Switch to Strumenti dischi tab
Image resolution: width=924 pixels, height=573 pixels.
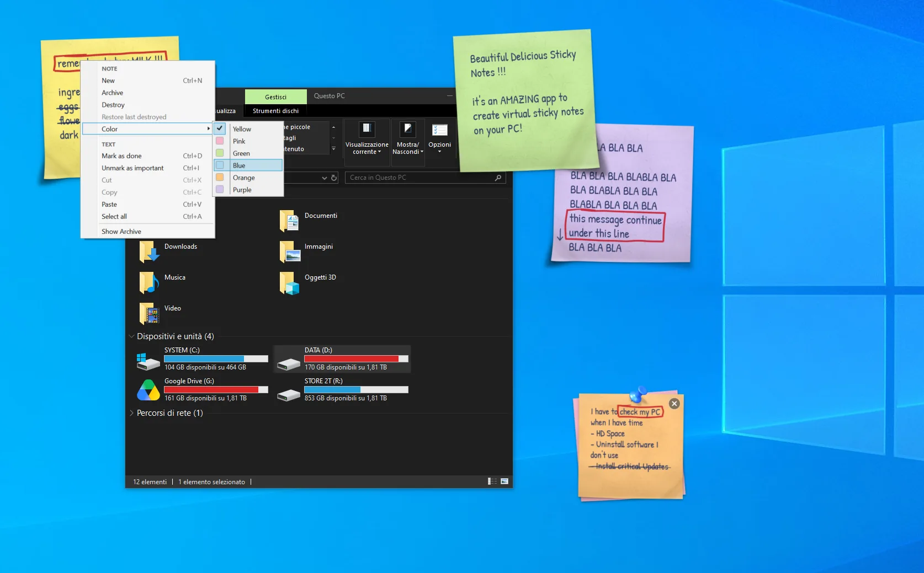(275, 111)
